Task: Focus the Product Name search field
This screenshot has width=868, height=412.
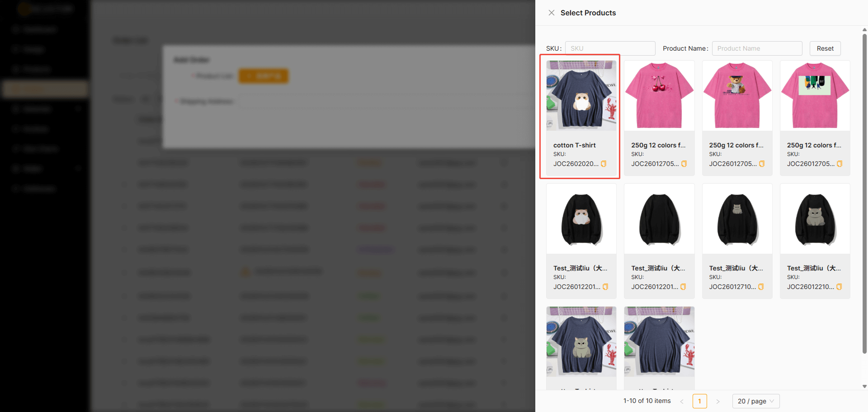Action: 757,48
